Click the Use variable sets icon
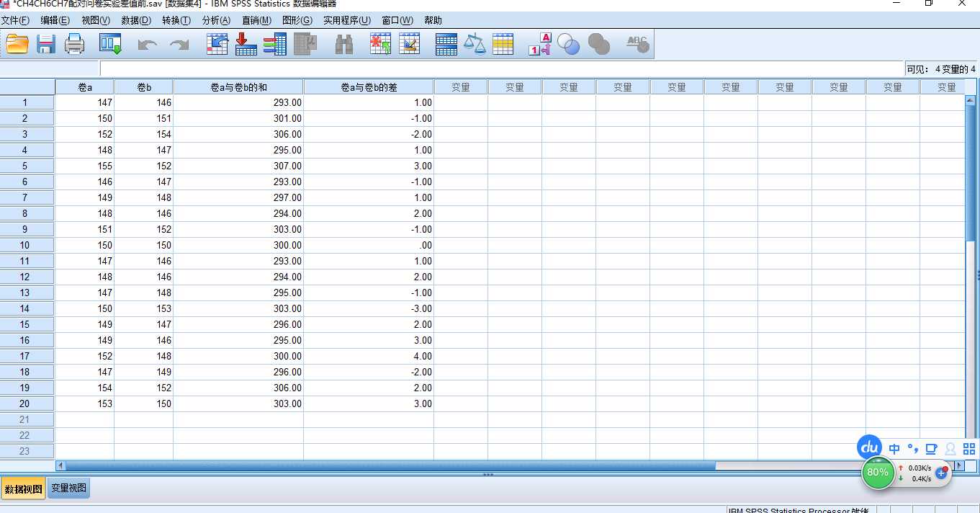Screen dimensions: 980x513 point(568,45)
